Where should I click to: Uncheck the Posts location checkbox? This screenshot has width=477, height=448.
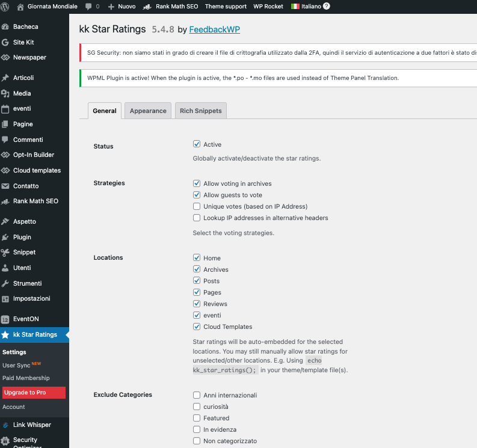[x=197, y=280]
